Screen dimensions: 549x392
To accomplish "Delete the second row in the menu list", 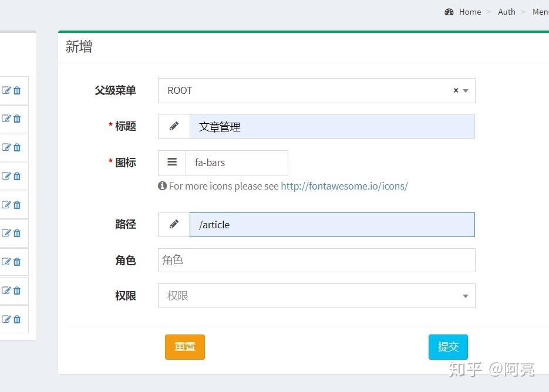I will (17, 119).
